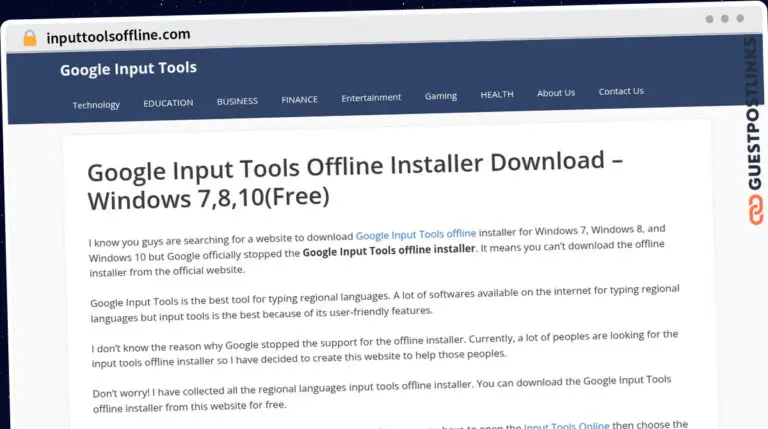Open the Gaming menu link

[440, 96]
